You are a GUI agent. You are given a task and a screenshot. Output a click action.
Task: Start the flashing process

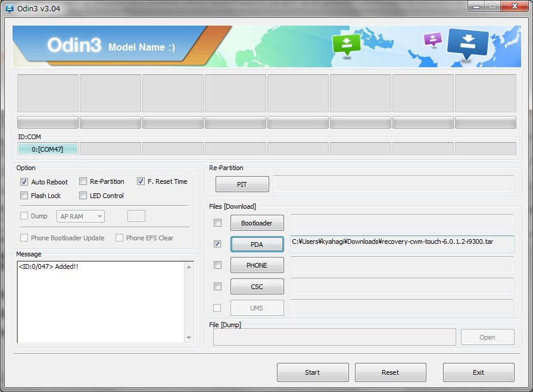click(x=313, y=372)
